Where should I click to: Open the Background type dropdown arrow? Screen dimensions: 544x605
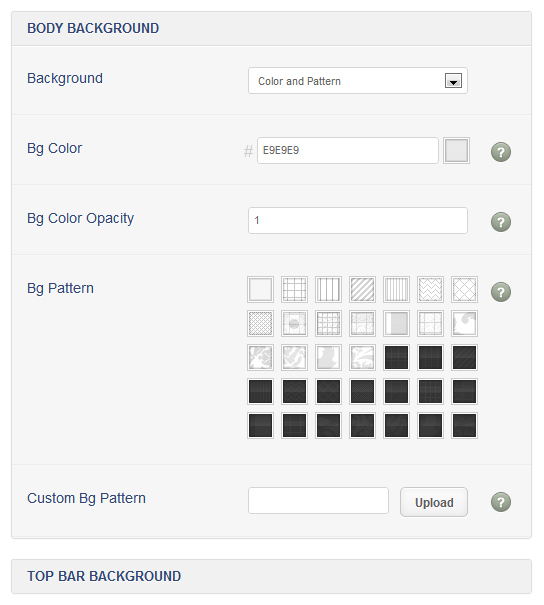coord(453,81)
